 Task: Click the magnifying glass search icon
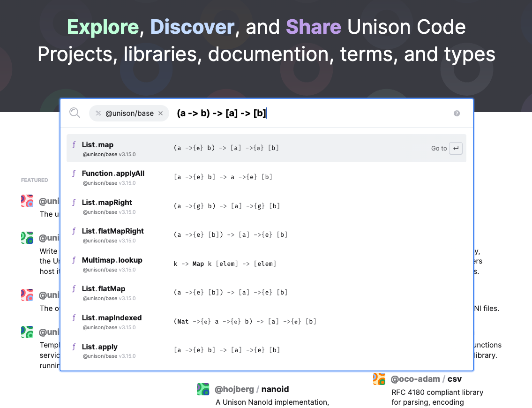[75, 113]
